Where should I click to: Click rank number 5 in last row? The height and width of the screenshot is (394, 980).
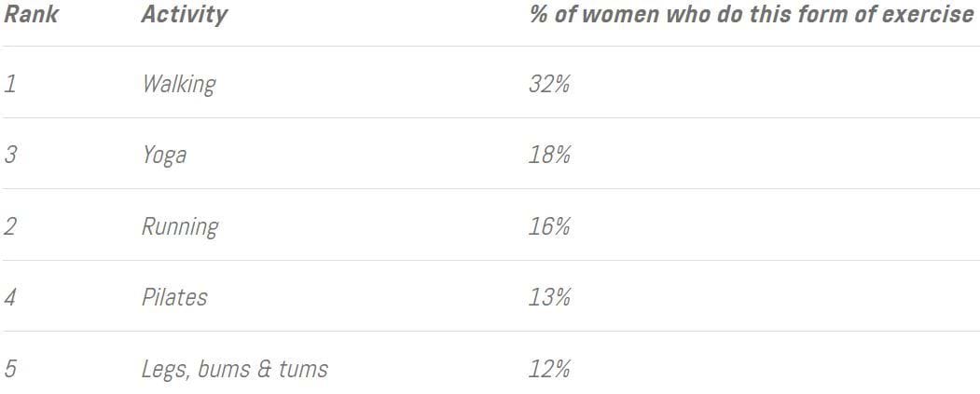[10, 369]
